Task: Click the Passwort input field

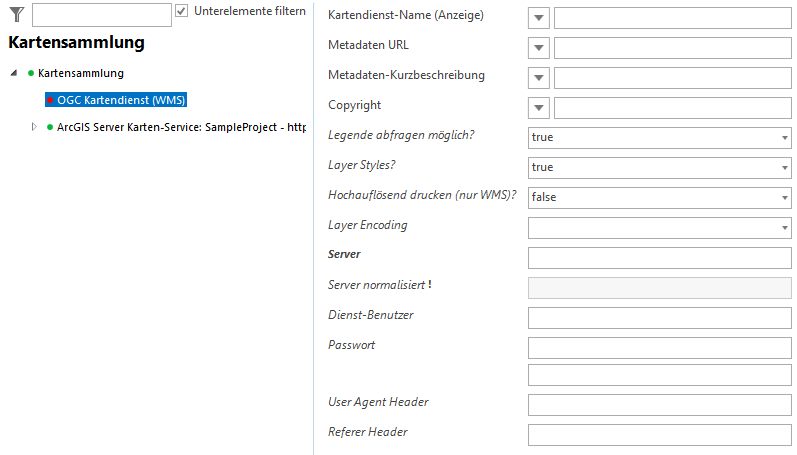Action: pos(659,348)
